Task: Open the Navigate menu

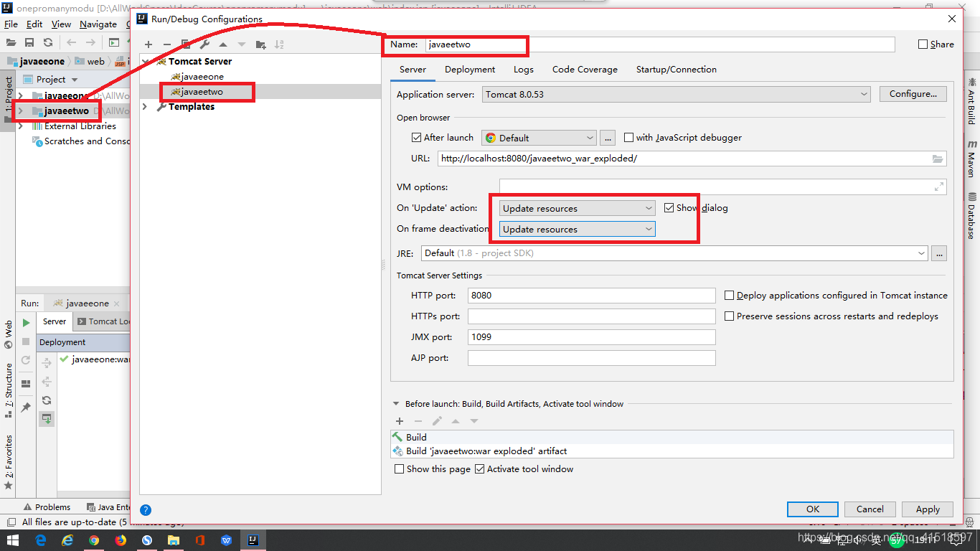Action: point(98,24)
